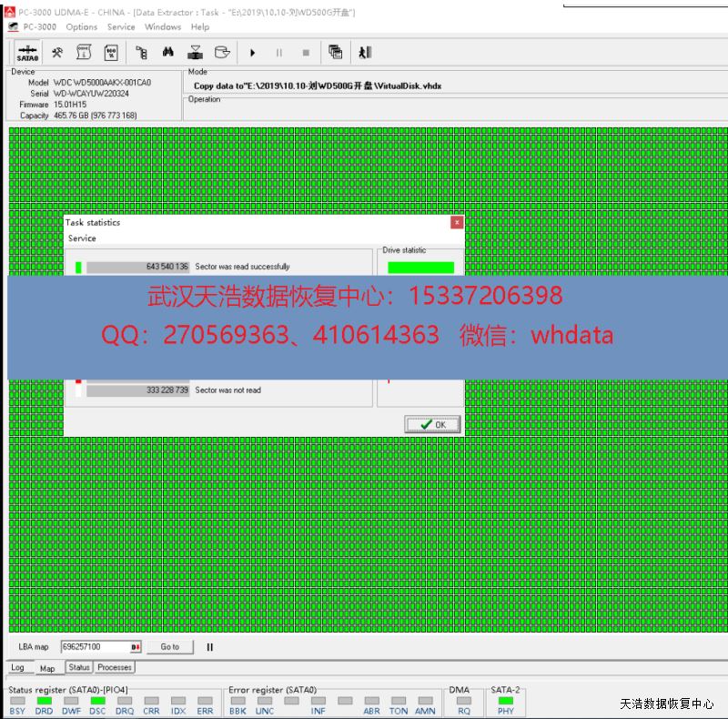Click the DSC status indicator
This screenshot has width=728, height=719.
[x=97, y=701]
